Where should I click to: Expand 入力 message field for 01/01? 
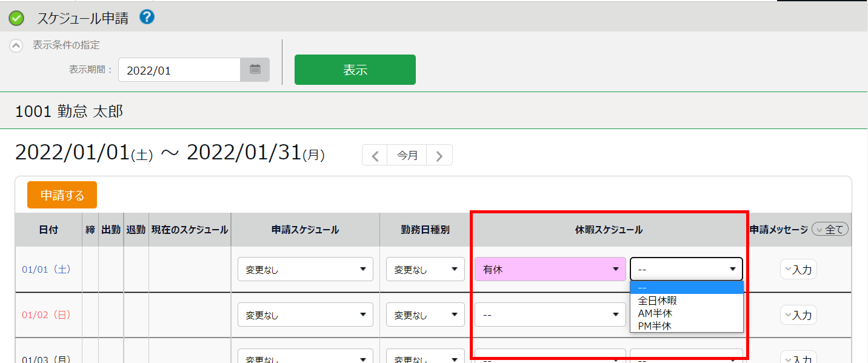point(798,269)
